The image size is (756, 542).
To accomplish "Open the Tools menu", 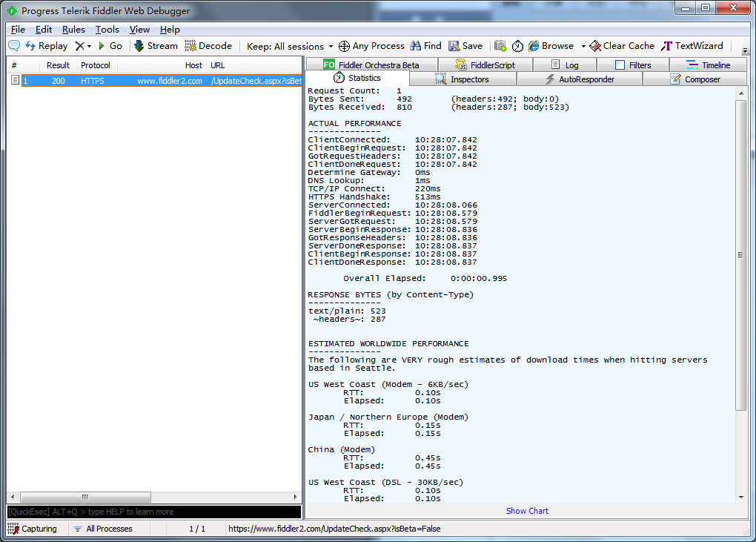I will pos(107,30).
